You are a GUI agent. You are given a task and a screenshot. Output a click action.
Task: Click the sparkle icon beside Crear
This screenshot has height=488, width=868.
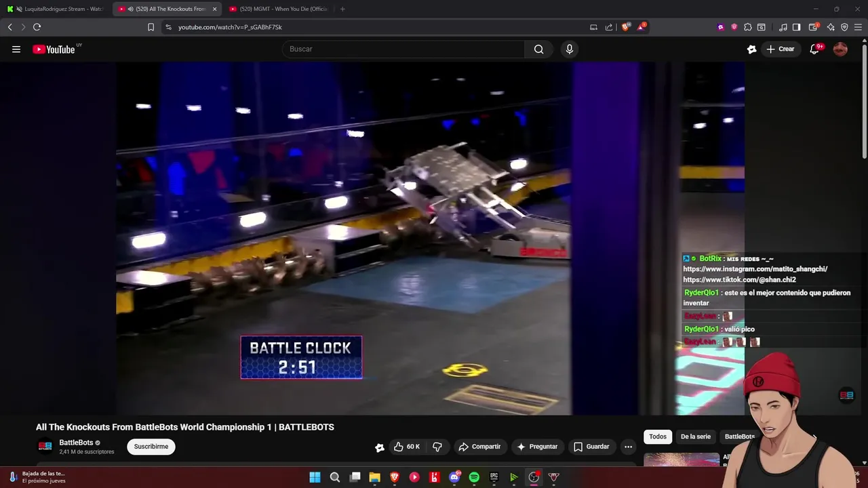click(751, 49)
